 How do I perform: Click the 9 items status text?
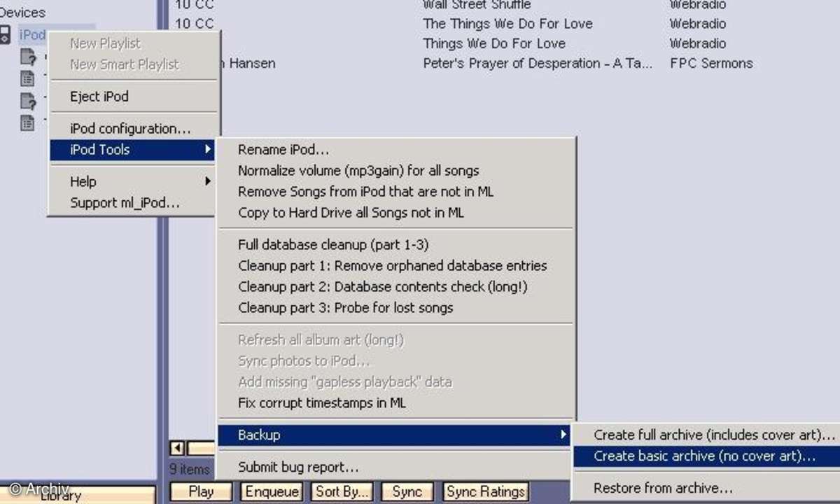pos(190,468)
